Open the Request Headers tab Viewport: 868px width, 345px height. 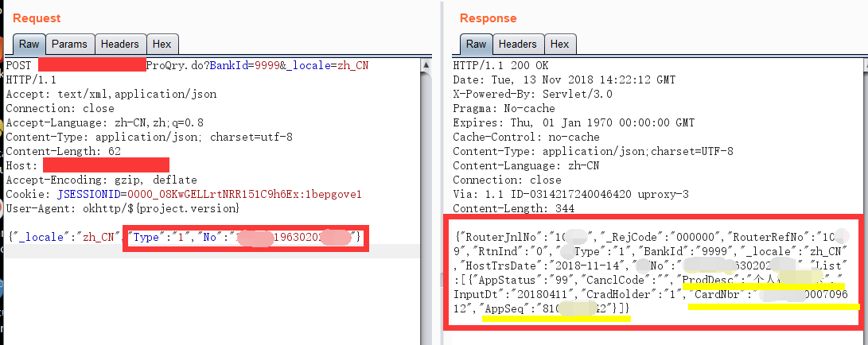coord(121,45)
